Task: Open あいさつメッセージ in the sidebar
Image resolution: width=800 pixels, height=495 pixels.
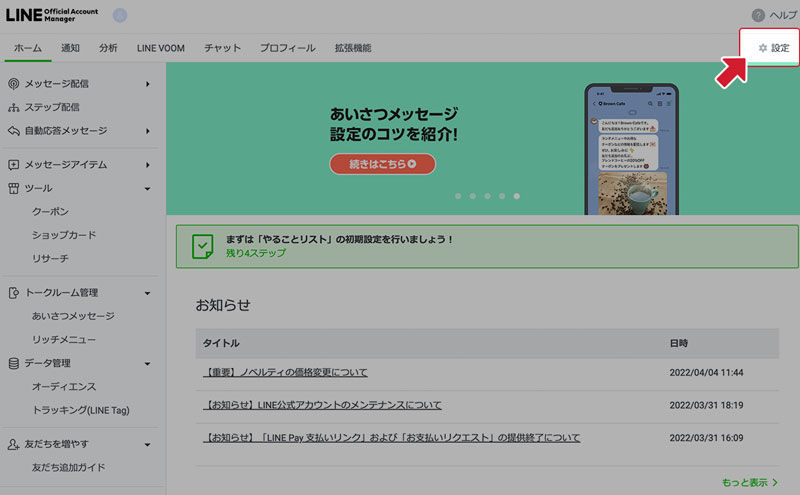Action: tap(73, 316)
